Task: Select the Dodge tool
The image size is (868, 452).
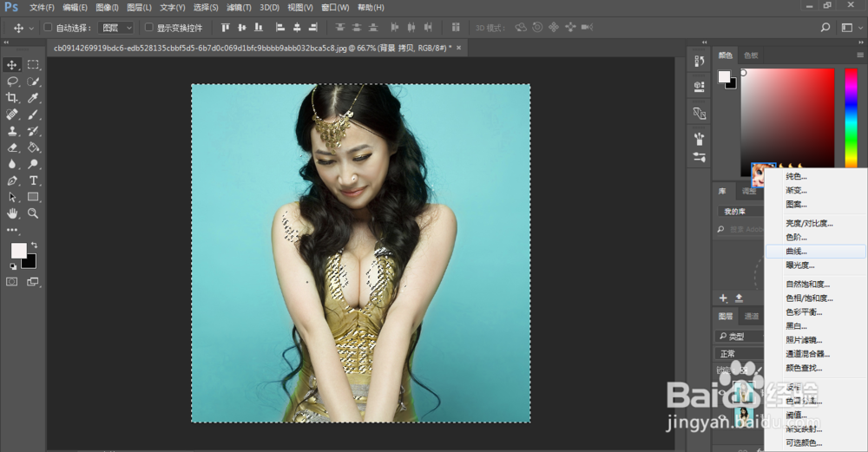Action: (x=33, y=164)
